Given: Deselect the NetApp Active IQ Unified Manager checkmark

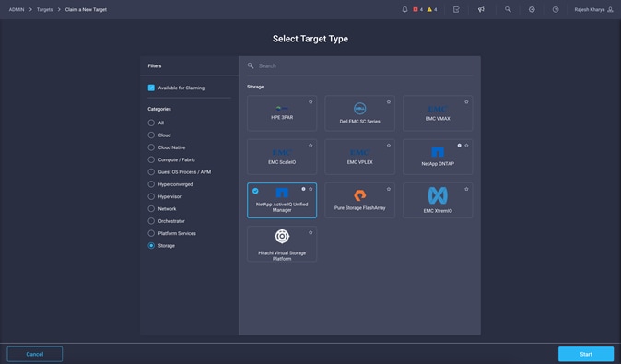Looking at the screenshot, I should 255,191.
